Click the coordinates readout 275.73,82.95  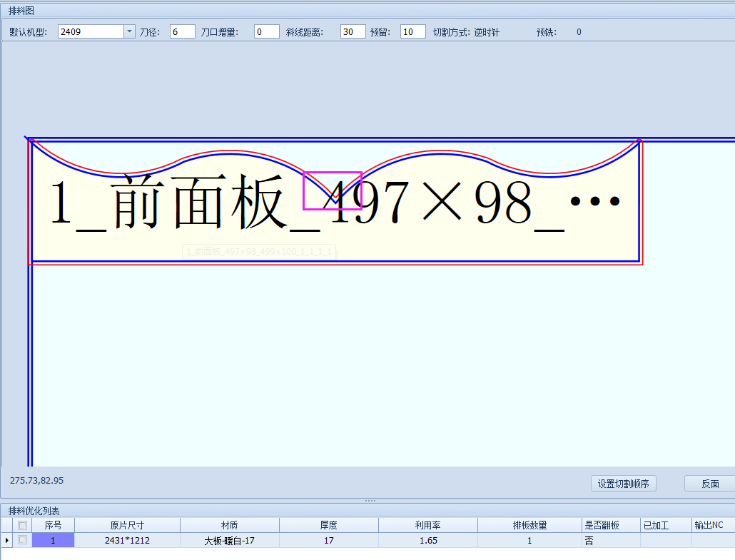pyautogui.click(x=36, y=480)
